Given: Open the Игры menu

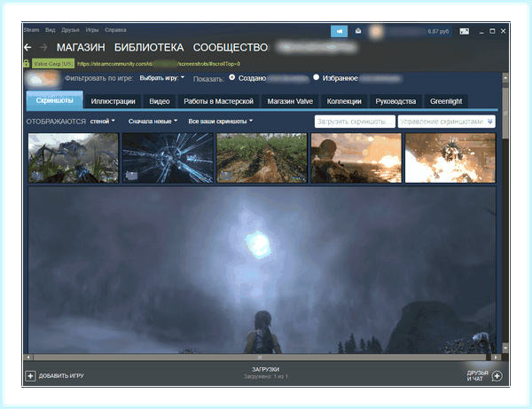Looking at the screenshot, I should [x=92, y=30].
